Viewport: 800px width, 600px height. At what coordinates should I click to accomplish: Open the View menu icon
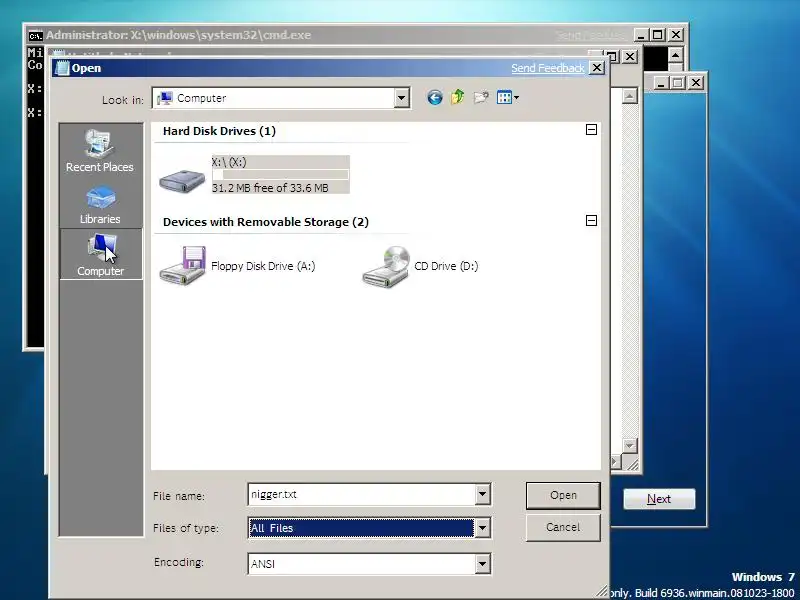coord(508,97)
